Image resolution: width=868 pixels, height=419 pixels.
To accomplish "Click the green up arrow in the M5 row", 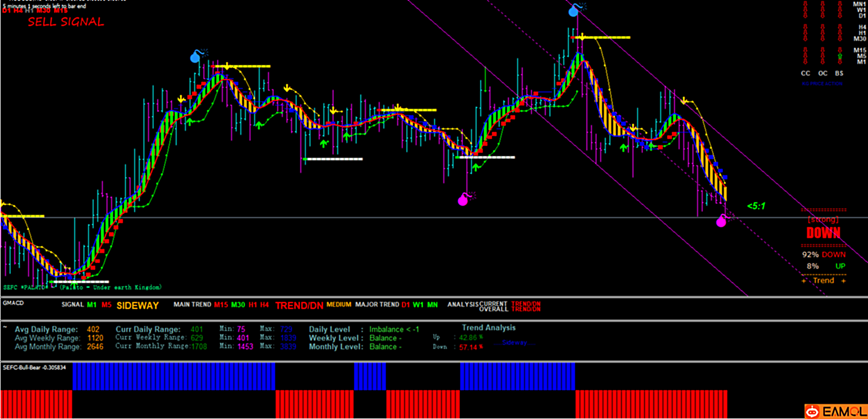I will [839, 56].
